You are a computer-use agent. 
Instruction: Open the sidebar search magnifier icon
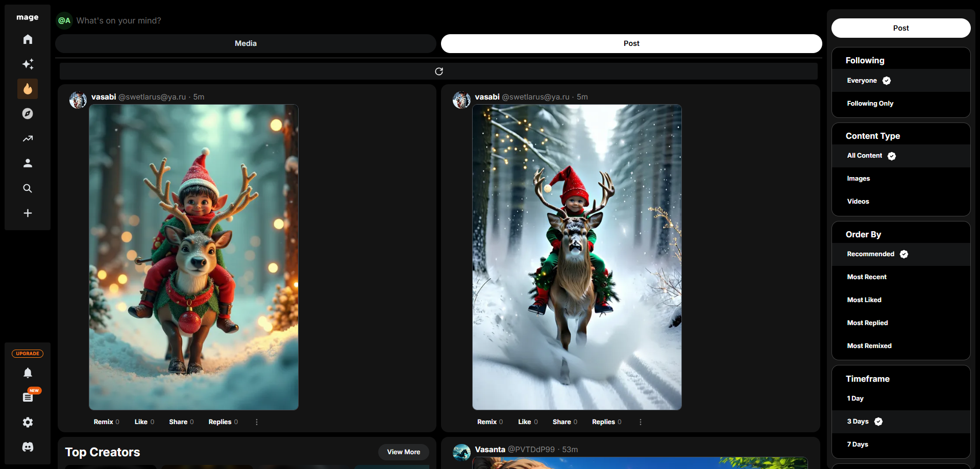28,188
